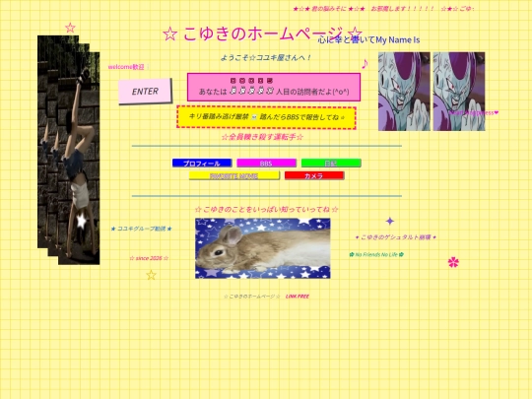The image size is (532, 399).
Task: Click the ようこそ☆コユキ屋さんへ greeting
Action: click(x=266, y=58)
